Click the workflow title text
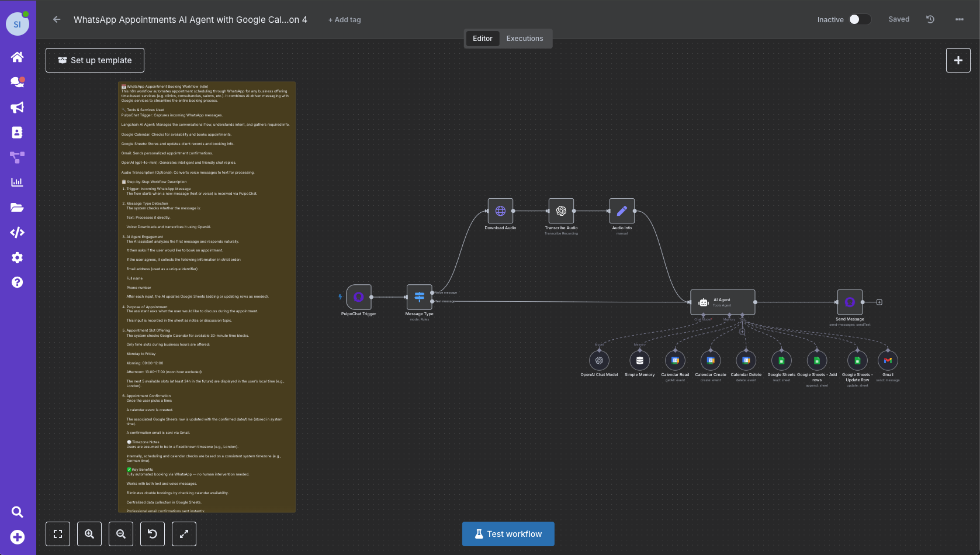The width and height of the screenshot is (980, 555). point(191,19)
